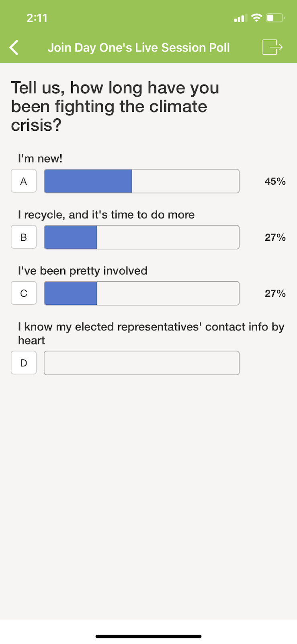The image size is (297, 644).
Task: Tap the battery indicator icon
Action: pos(275,18)
